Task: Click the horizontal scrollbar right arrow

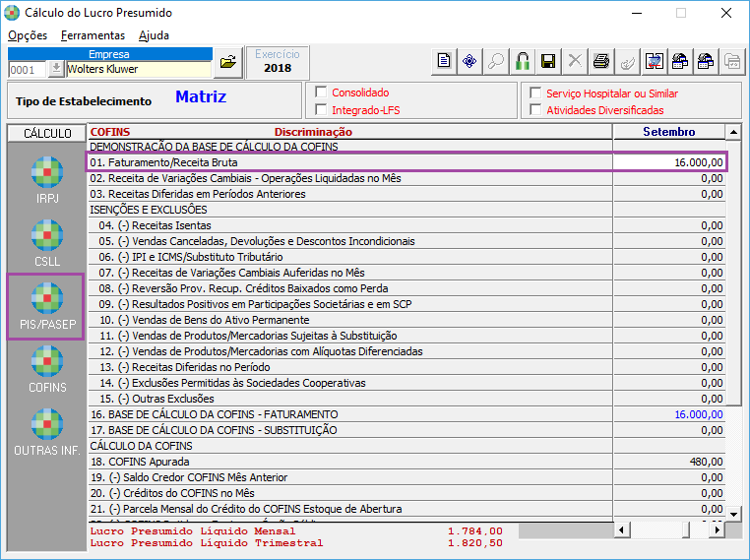Action: pyautogui.click(x=717, y=529)
